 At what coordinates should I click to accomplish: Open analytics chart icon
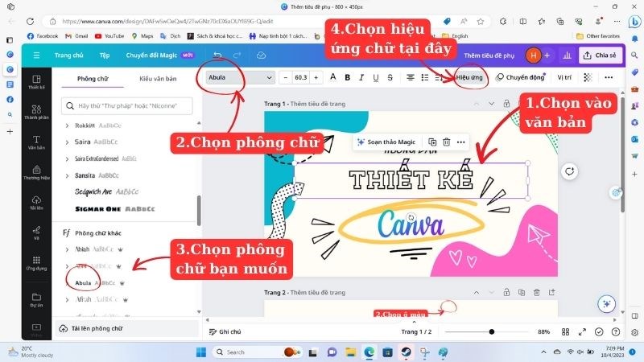[568, 55]
